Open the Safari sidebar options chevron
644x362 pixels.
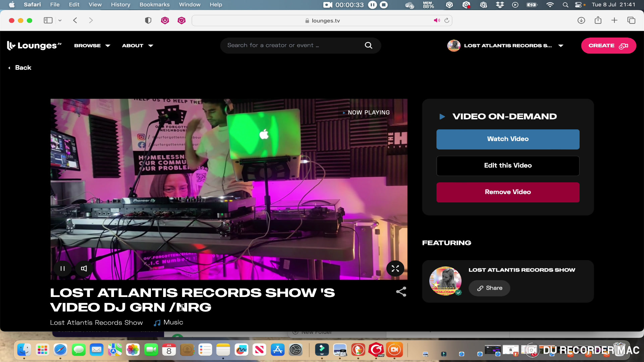(x=60, y=20)
